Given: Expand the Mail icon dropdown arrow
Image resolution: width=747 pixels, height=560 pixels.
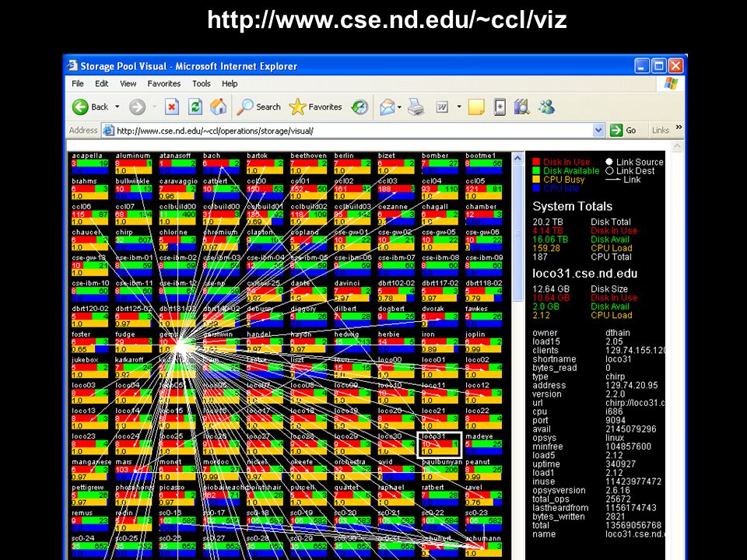Looking at the screenshot, I should click(x=399, y=107).
